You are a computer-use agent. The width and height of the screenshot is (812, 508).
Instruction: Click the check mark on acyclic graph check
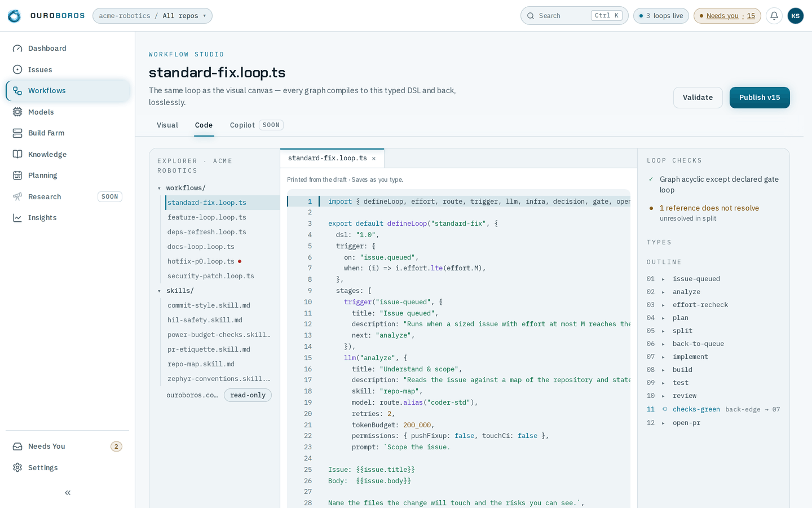651,179
